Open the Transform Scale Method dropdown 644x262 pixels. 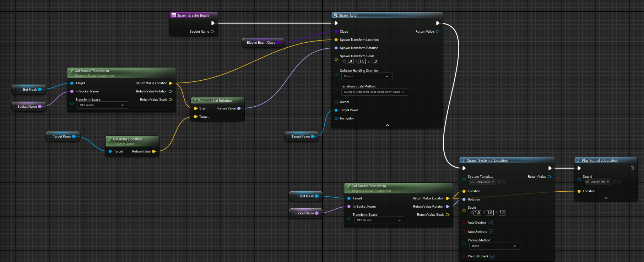point(374,92)
